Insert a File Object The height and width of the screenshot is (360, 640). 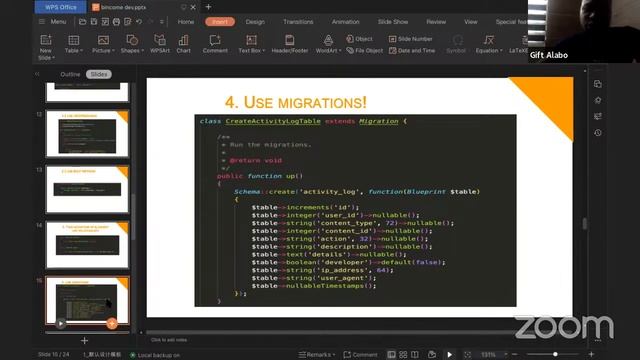364,51
